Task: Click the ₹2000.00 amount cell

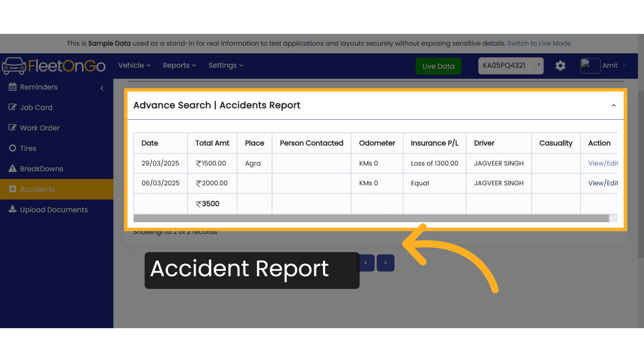Action: [212, 183]
